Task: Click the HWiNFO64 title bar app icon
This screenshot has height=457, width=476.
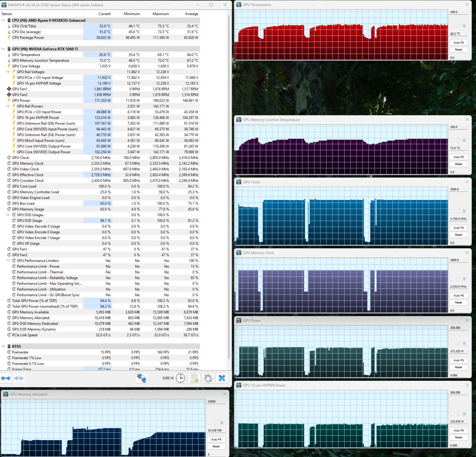Action: click(x=4, y=5)
